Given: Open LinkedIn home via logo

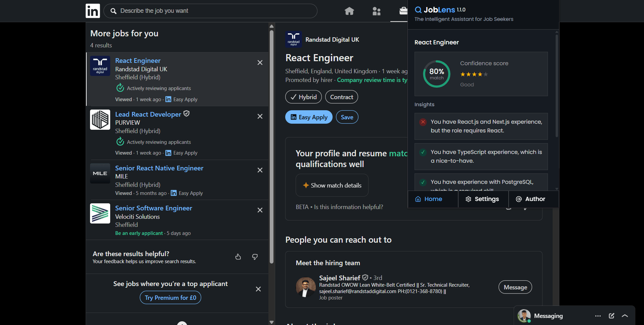Looking at the screenshot, I should (x=93, y=11).
